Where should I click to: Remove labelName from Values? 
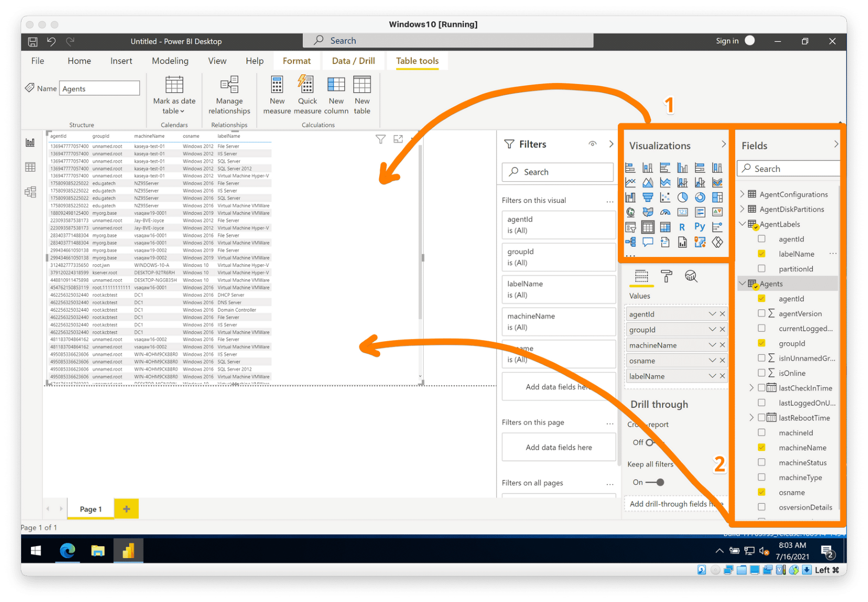click(723, 376)
